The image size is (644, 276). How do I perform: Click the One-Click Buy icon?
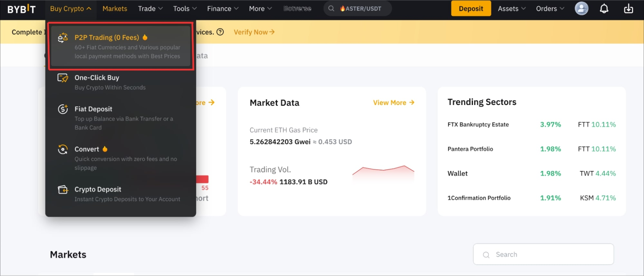[x=63, y=78]
